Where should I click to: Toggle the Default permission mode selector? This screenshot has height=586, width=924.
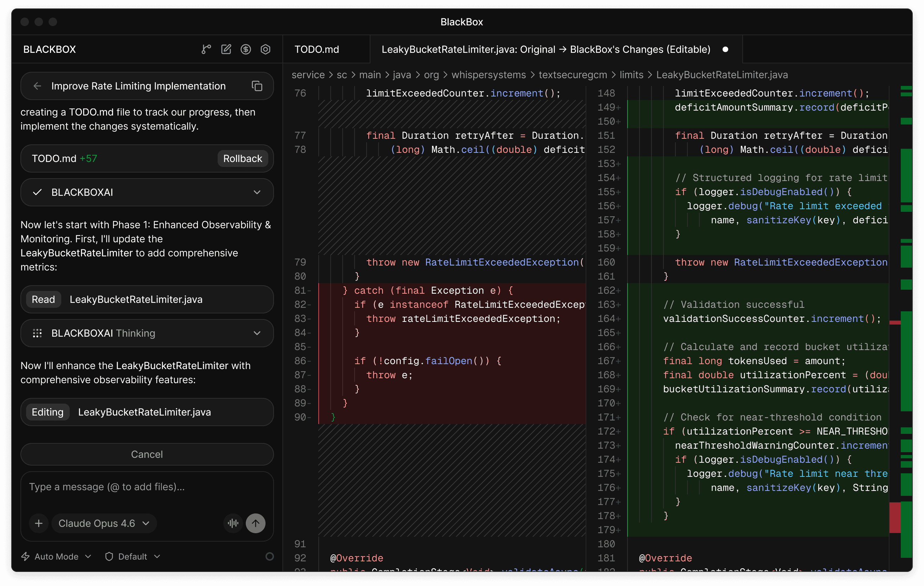[132, 556]
